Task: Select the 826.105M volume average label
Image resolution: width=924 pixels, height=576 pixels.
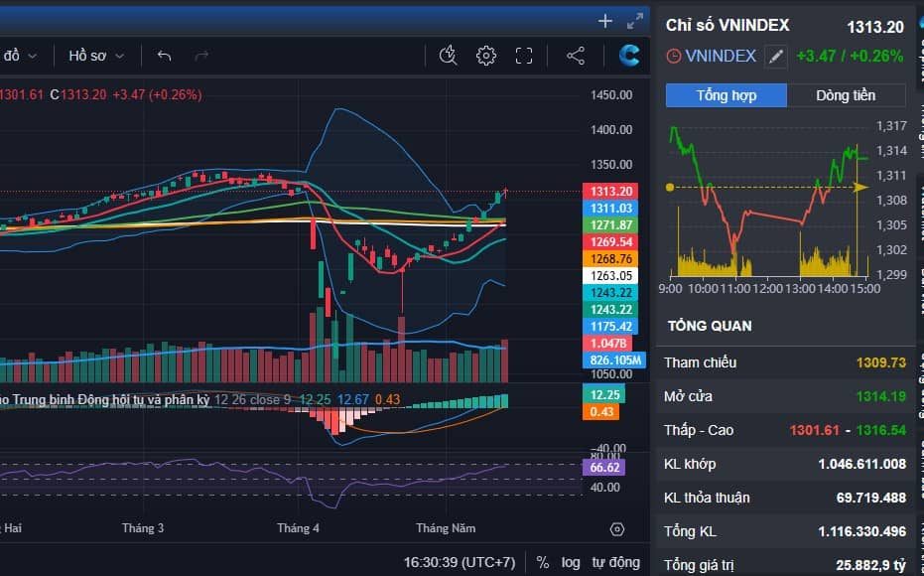Action: (x=614, y=360)
